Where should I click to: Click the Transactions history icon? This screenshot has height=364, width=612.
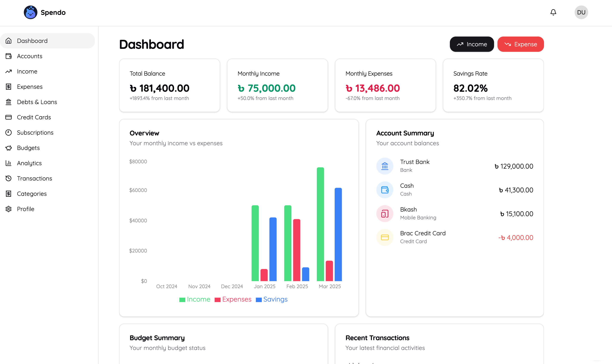pos(9,178)
